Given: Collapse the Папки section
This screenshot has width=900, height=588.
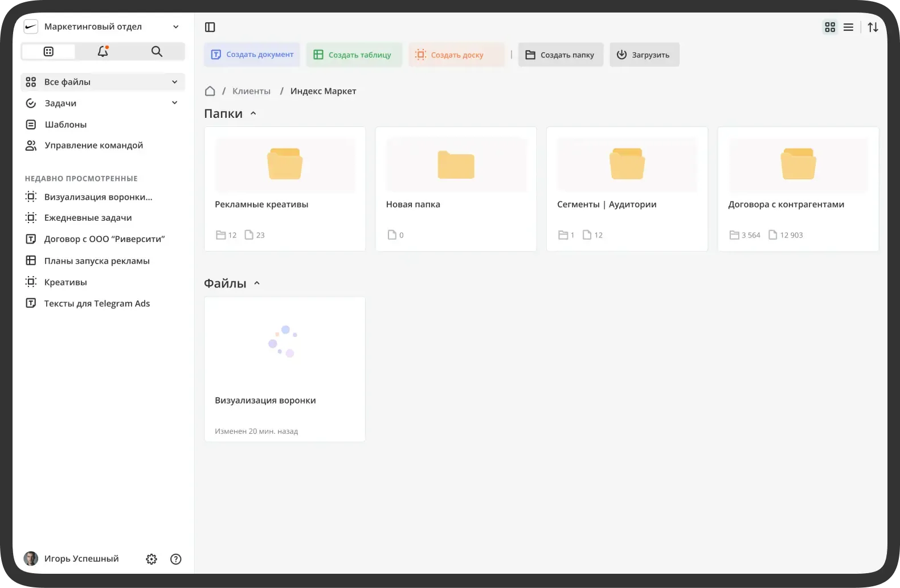Looking at the screenshot, I should 253,113.
